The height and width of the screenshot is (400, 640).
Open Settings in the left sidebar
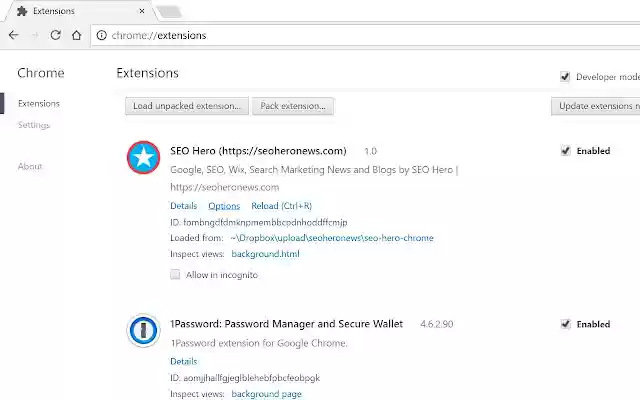tap(34, 125)
